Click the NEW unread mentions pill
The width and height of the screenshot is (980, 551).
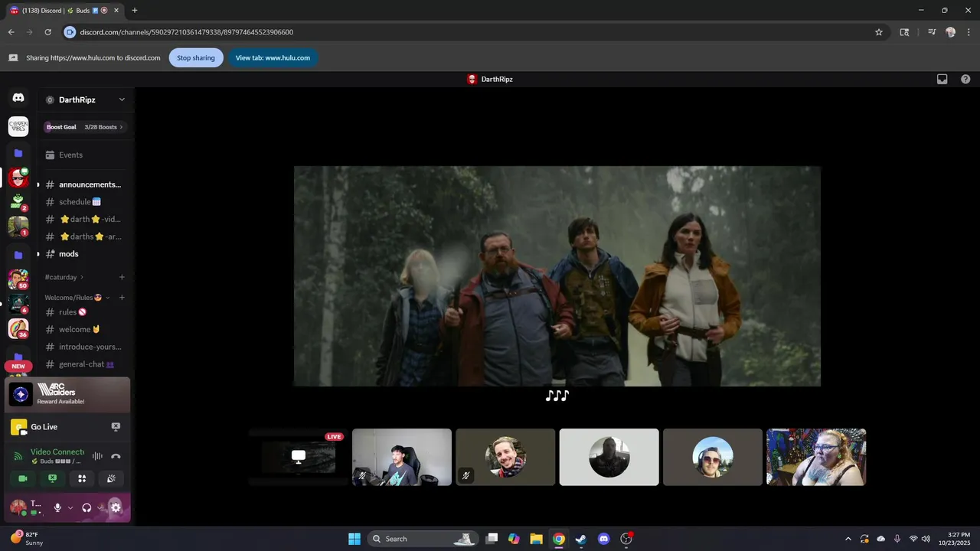point(18,366)
